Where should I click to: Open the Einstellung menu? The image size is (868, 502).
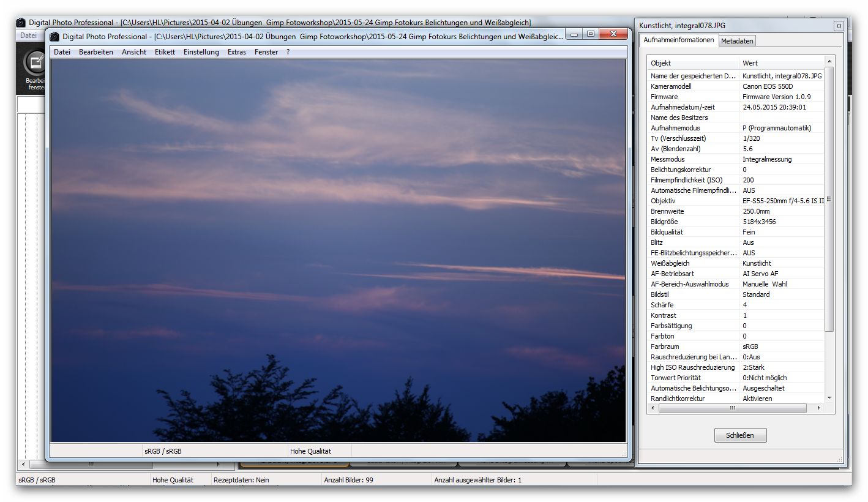201,52
